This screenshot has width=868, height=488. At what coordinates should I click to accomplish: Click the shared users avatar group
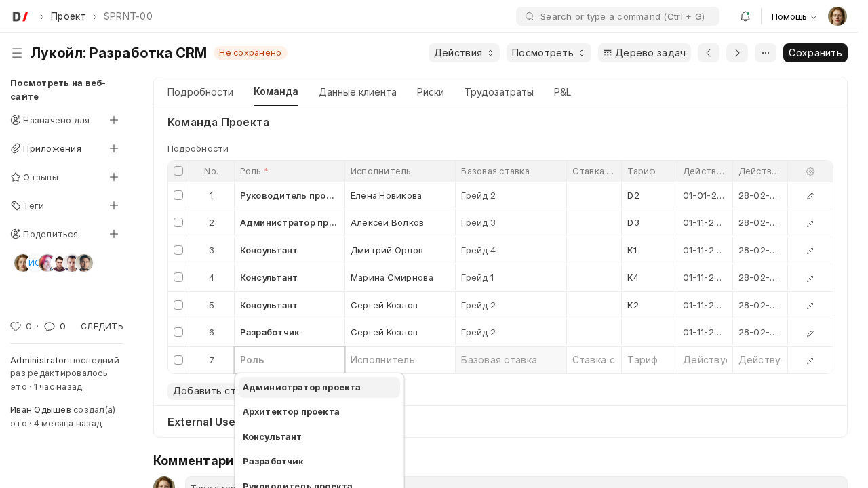pyautogui.click(x=54, y=263)
